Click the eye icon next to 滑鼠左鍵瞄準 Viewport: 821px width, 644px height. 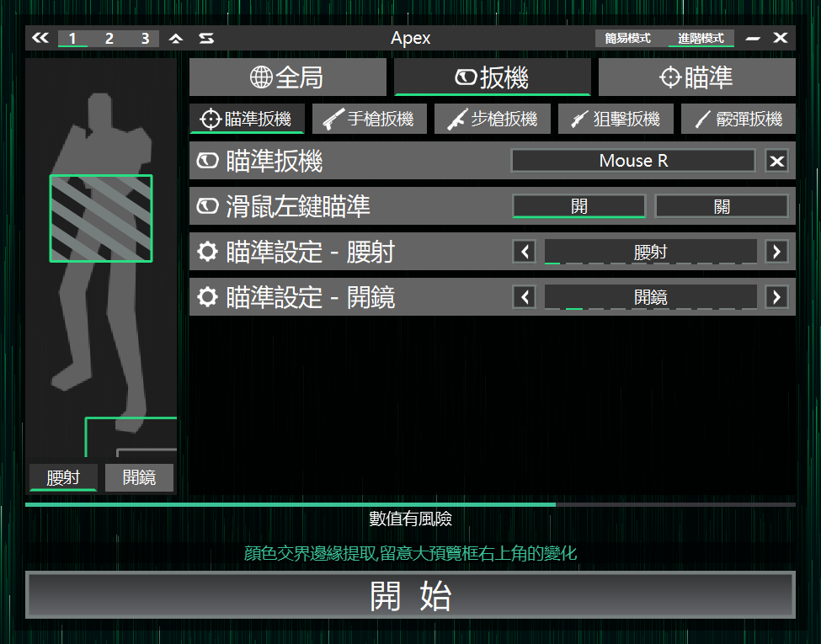(206, 205)
